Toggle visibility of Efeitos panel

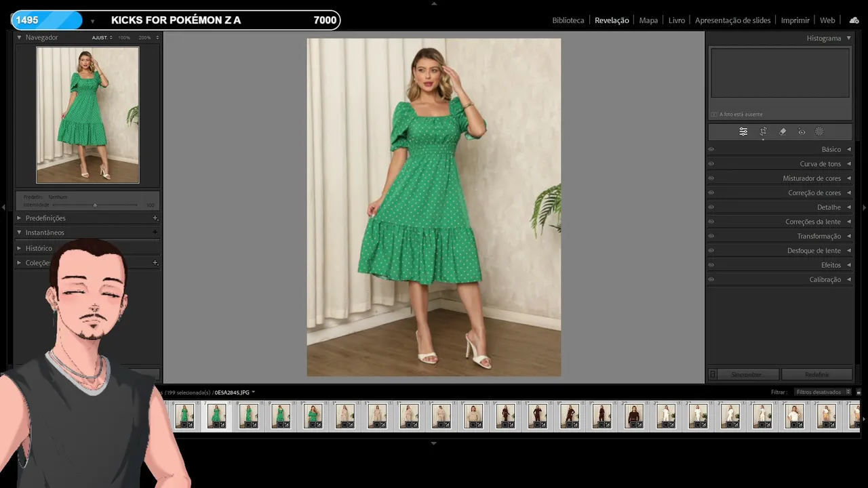pos(711,265)
